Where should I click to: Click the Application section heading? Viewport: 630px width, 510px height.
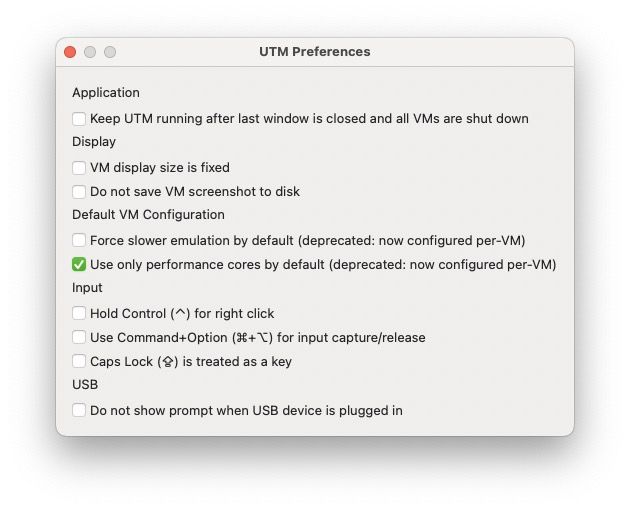click(x=106, y=93)
